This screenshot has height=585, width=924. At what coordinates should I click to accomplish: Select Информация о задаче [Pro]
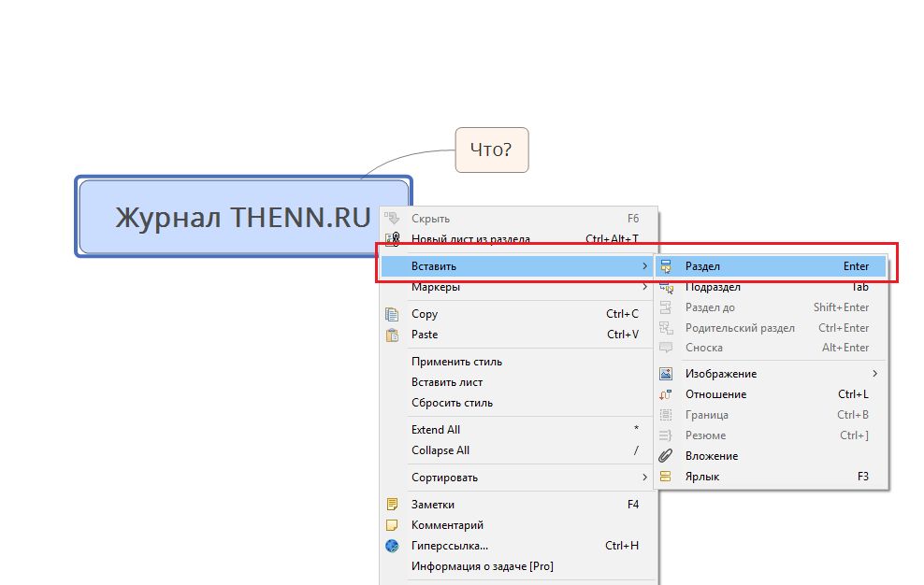pos(518,566)
